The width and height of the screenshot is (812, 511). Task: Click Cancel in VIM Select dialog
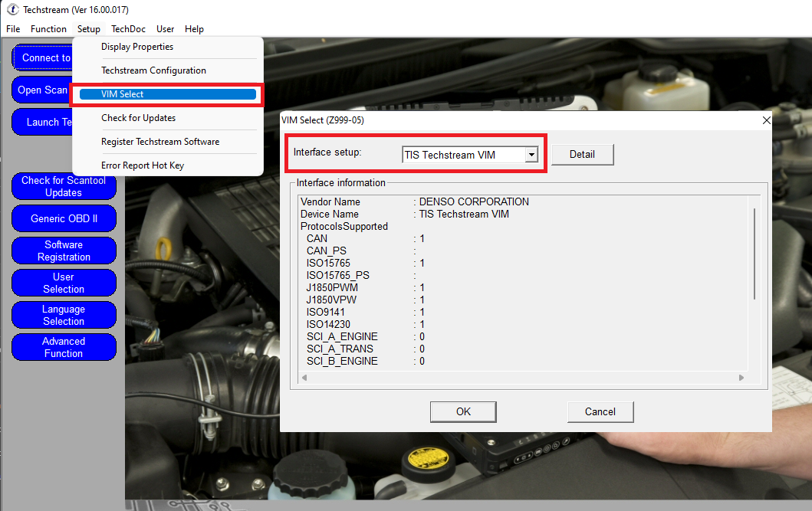pyautogui.click(x=600, y=411)
